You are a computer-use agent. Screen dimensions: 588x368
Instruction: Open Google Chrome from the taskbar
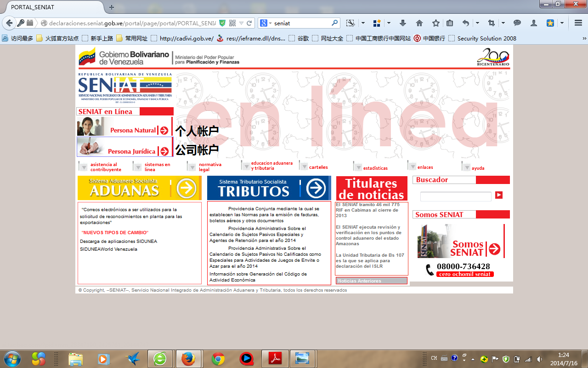(218, 358)
